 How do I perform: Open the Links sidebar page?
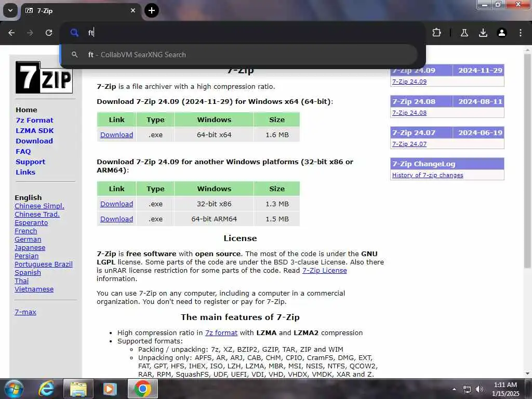[25, 172]
